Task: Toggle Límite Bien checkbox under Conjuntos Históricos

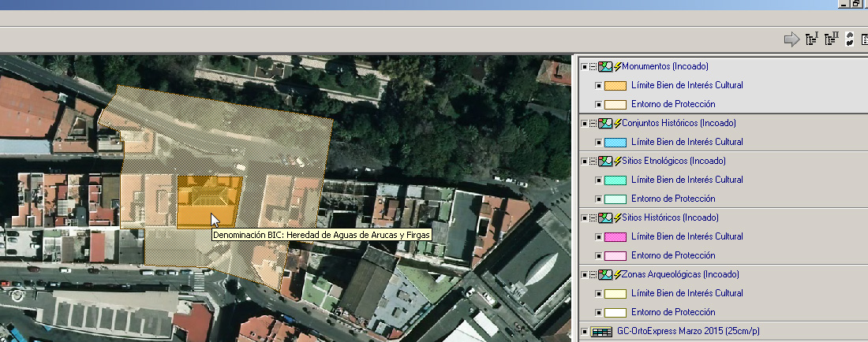Action: point(598,143)
